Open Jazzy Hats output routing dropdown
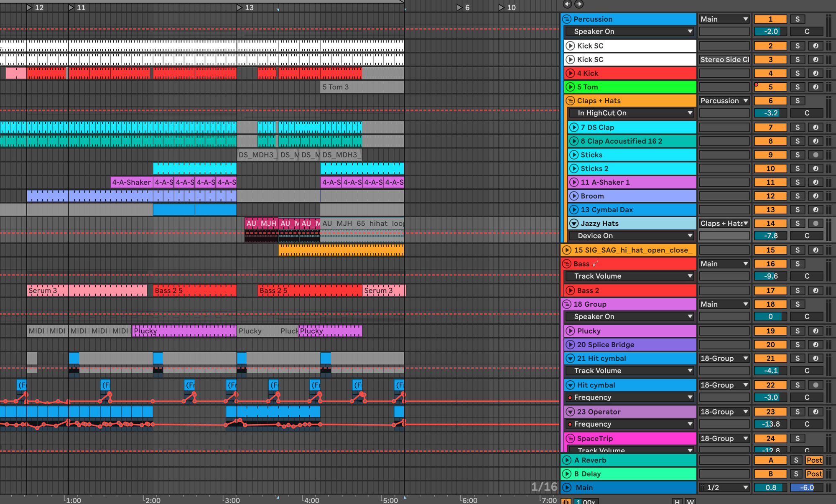 point(724,224)
